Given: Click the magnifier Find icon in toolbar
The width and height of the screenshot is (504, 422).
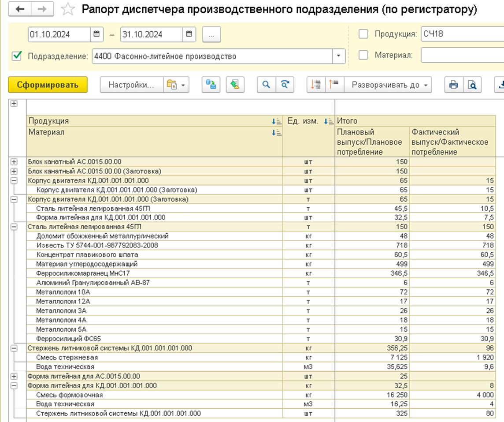Looking at the screenshot, I should pos(266,85).
